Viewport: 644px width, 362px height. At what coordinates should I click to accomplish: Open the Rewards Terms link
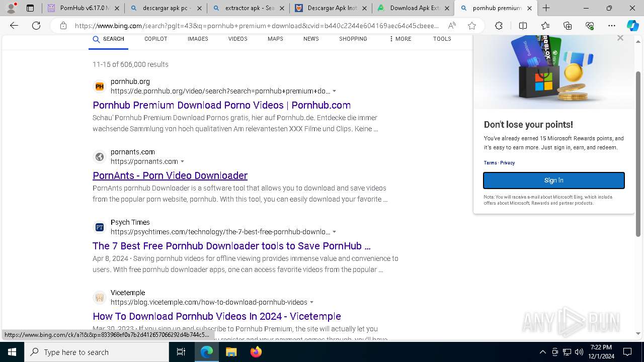[x=490, y=163]
